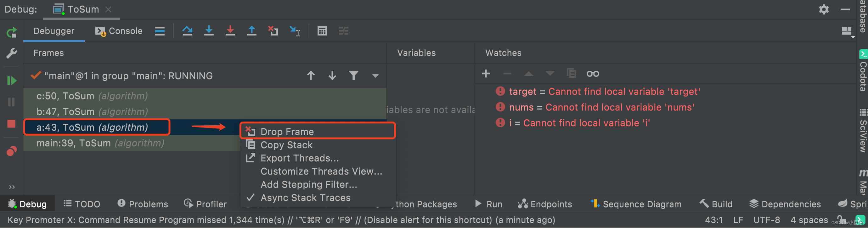Expand the main thread selector dropdown
868x228 pixels.
[375, 76]
